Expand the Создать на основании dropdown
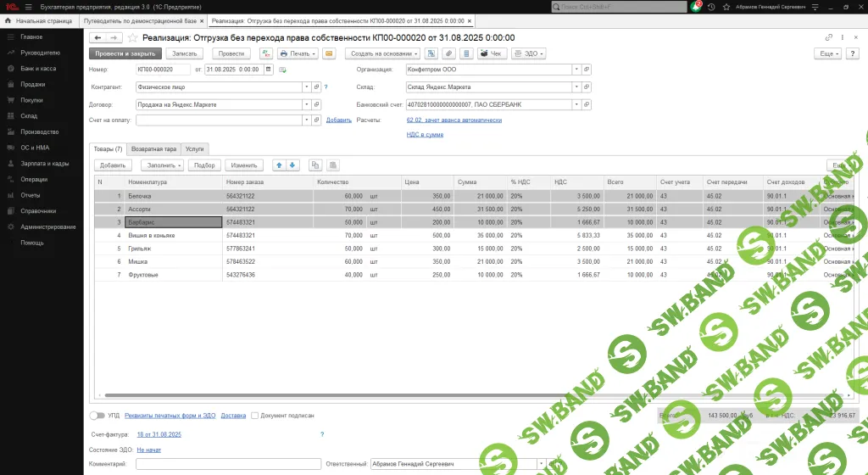 [x=381, y=53]
